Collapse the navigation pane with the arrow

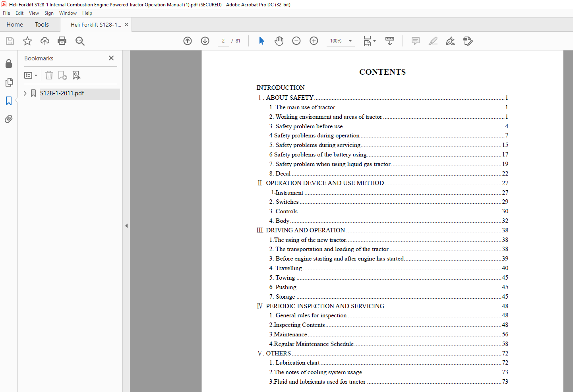[x=126, y=226]
